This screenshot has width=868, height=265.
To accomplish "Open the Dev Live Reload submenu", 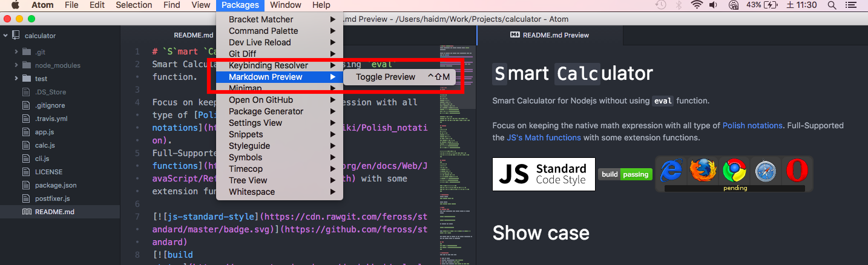I will pyautogui.click(x=280, y=42).
